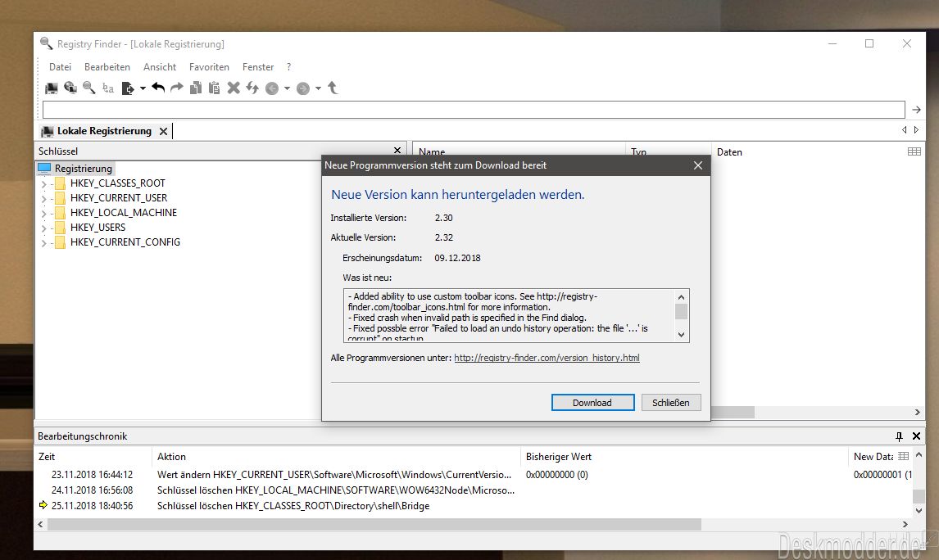The height and width of the screenshot is (560, 939).
Task: Click the Copy toolbar icon
Action: point(196,88)
